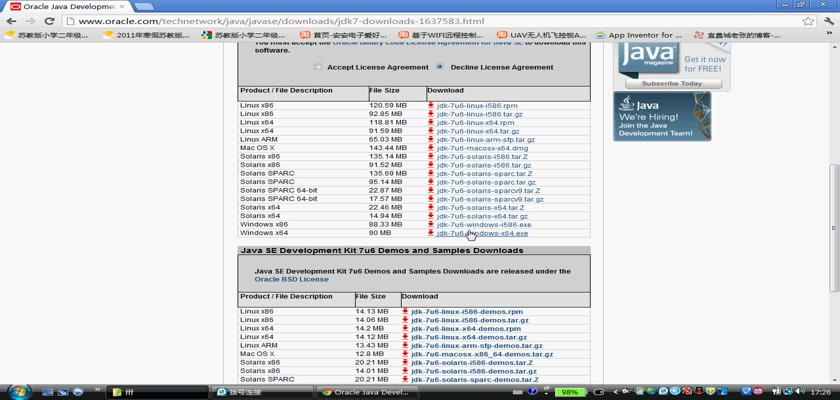Viewport: 840px width, 400px height.
Task: Download jdk-7u6-linux-i586.rpm
Action: [477, 105]
